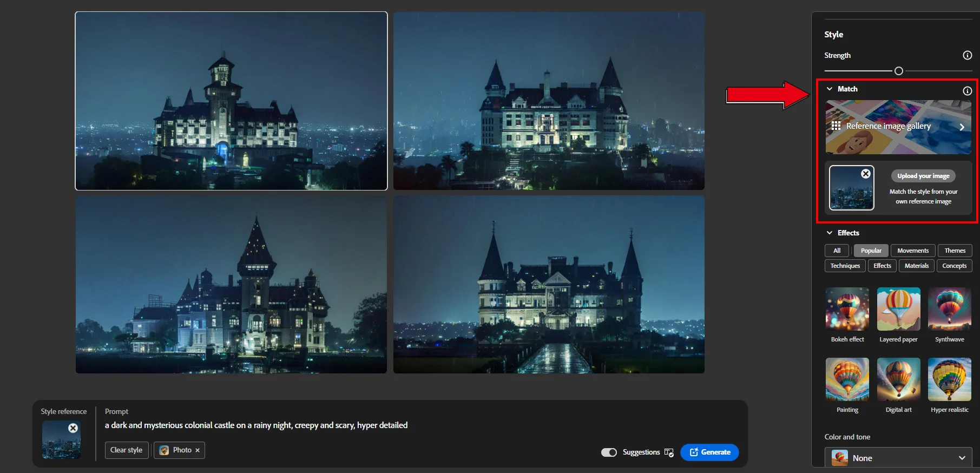Switch to Materials effects tab

click(917, 266)
